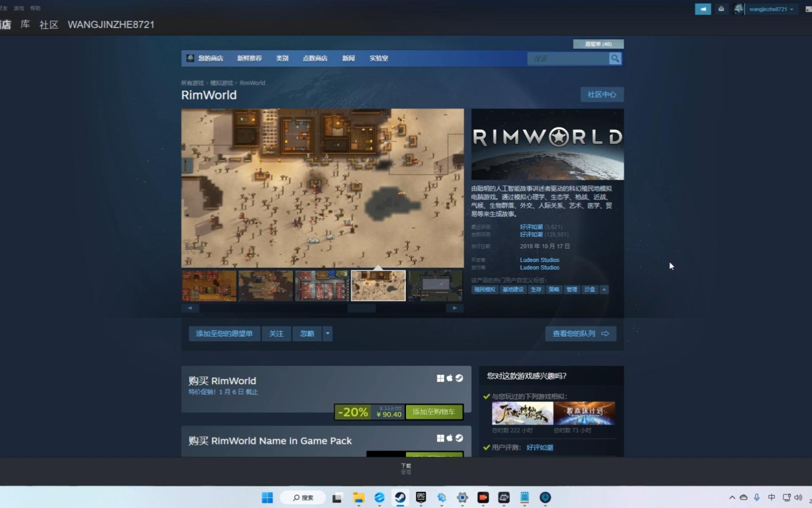
Task: Open the Windows Start button
Action: coord(267,498)
